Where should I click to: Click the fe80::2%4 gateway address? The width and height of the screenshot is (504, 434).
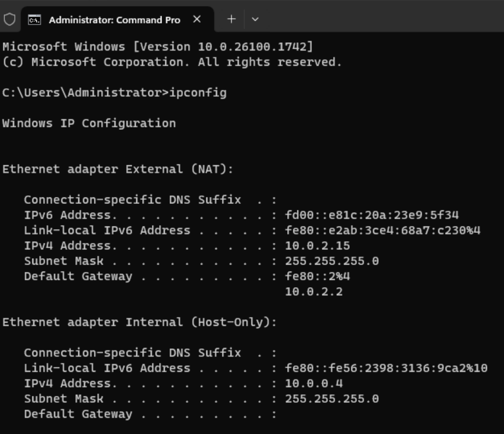click(317, 276)
